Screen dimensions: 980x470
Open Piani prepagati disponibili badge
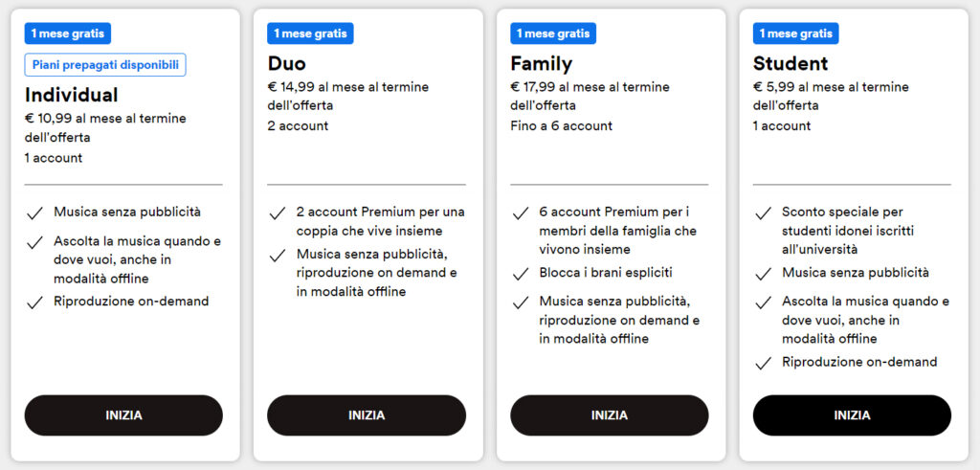pyautogui.click(x=105, y=64)
